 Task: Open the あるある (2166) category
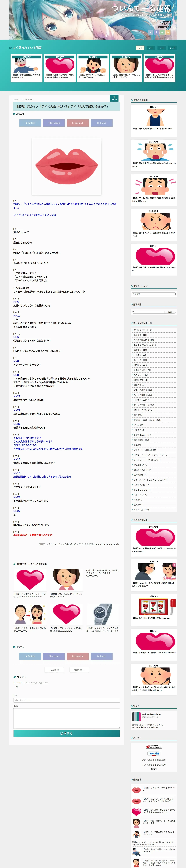pos(141,335)
